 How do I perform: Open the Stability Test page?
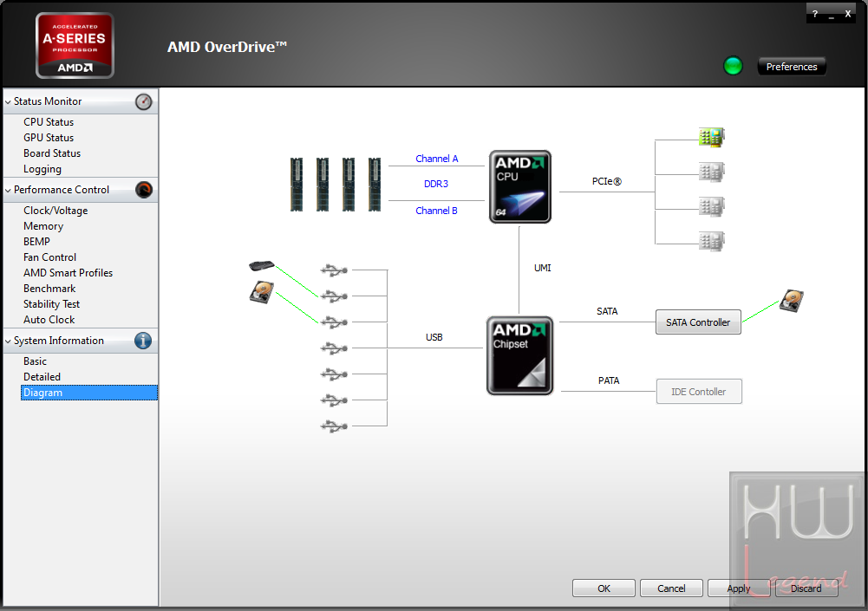point(51,304)
